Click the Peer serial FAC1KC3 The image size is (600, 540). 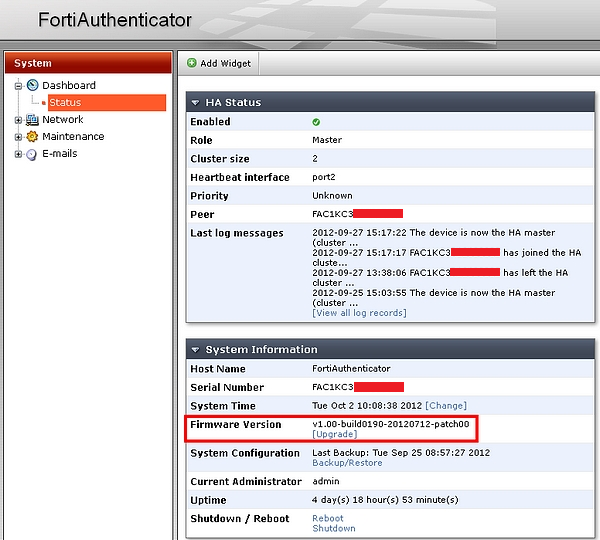(x=333, y=214)
